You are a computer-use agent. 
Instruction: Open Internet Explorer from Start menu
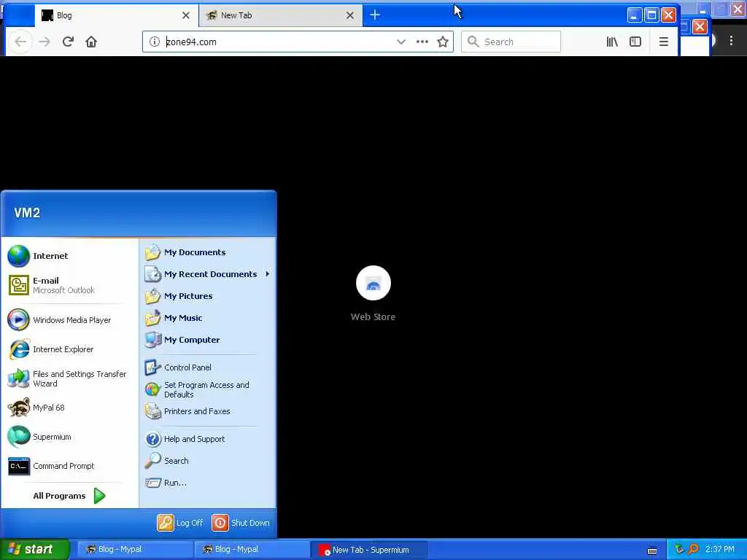69,349
